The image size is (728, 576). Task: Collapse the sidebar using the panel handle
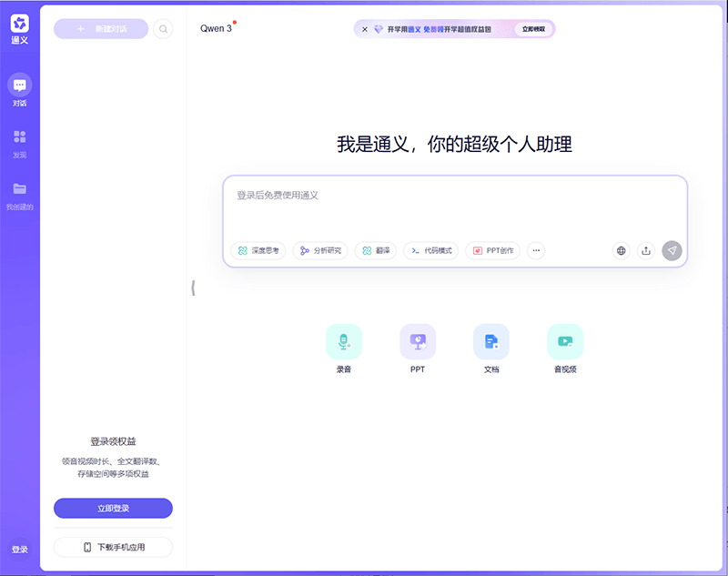tap(193, 288)
